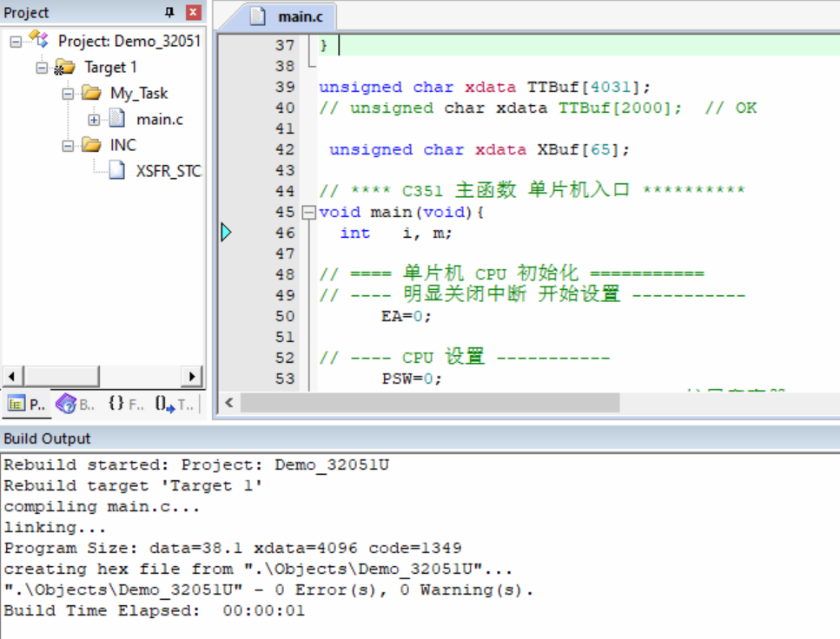
Task: Click 'Build Time Elapsed' output line
Action: 155,610
